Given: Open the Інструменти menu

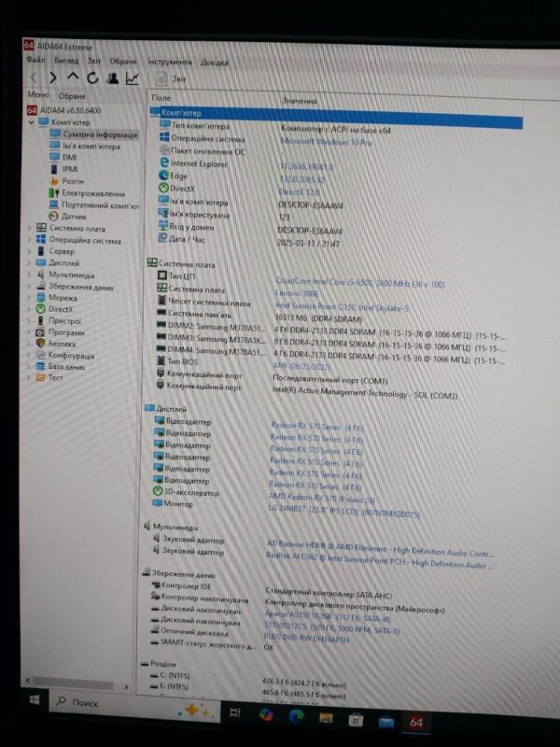Looking at the screenshot, I should 170,62.
